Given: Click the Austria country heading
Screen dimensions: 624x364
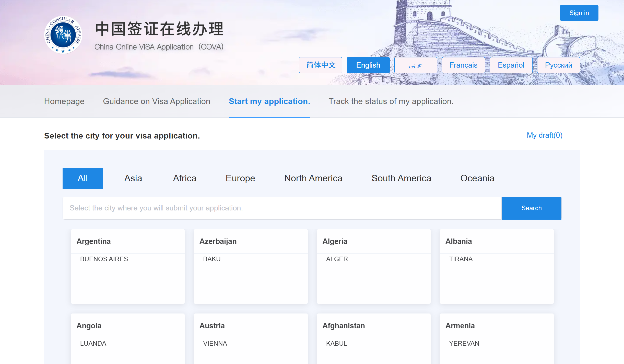Looking at the screenshot, I should [x=212, y=326].
